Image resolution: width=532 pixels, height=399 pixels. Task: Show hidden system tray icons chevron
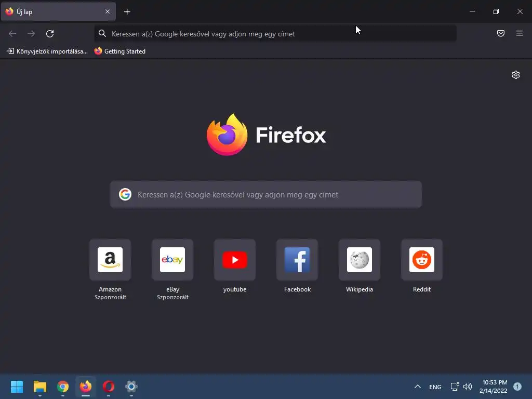[x=418, y=387]
